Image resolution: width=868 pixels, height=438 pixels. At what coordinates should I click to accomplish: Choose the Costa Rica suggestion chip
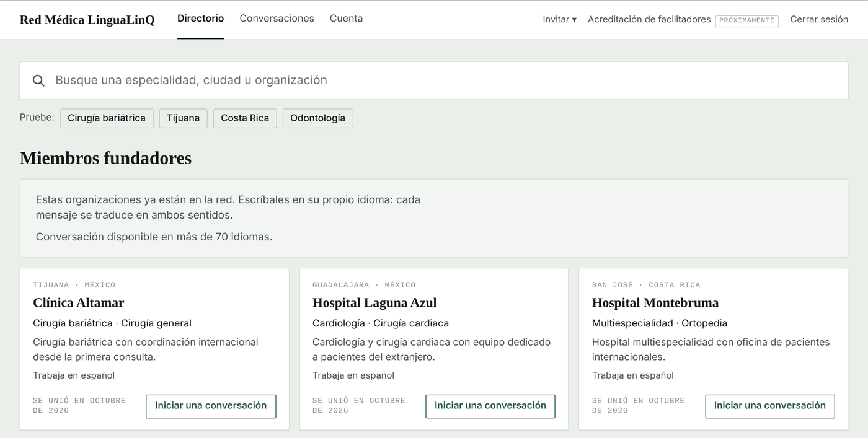click(x=245, y=118)
